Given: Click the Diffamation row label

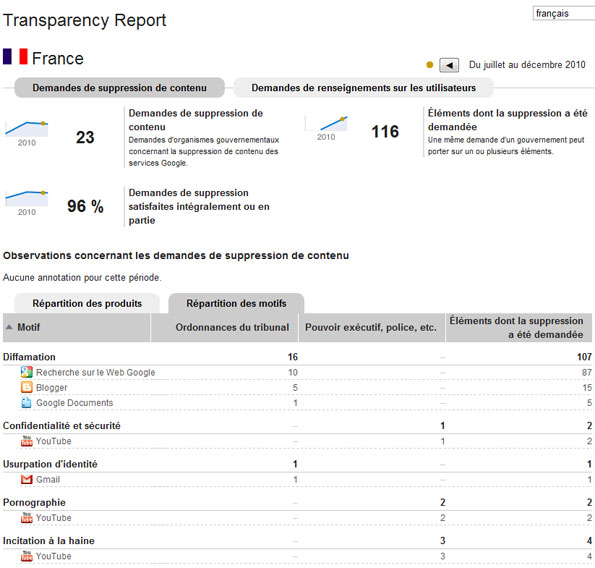Looking at the screenshot, I should pos(29,357).
